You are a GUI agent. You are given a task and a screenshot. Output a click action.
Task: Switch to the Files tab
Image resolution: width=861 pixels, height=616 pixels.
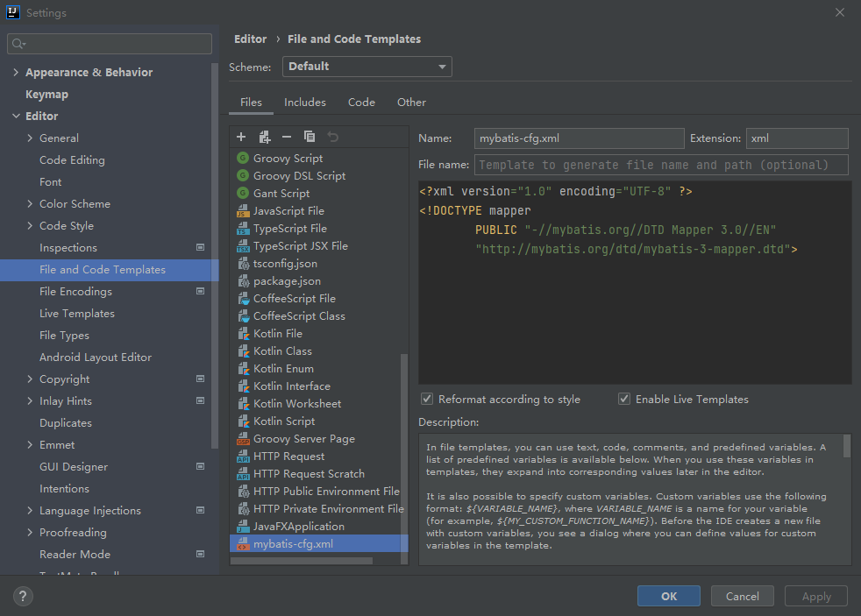click(x=251, y=103)
